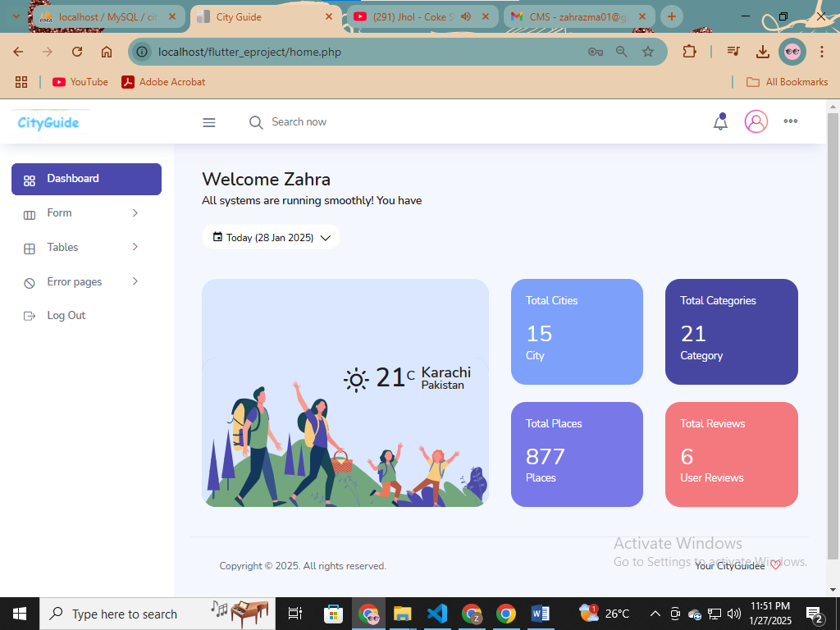Click the bookmark star icon in address bar
840x630 pixels.
click(648, 52)
